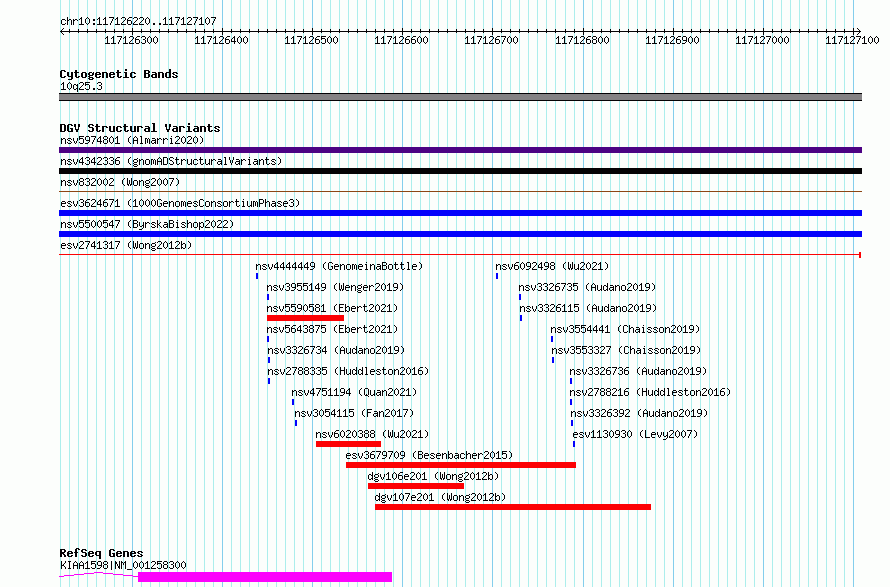Click the 10q25.3 cytogenetic band label
890x587 pixels.
point(81,86)
